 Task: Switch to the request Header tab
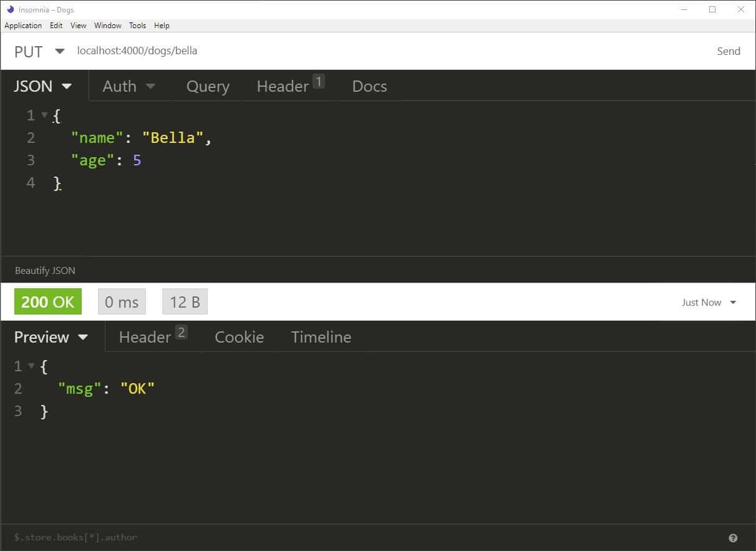coord(291,86)
